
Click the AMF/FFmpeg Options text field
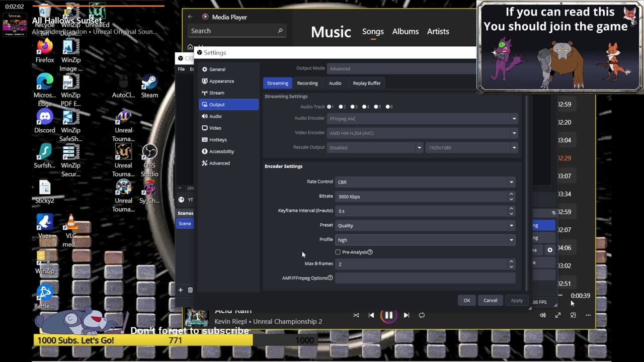click(x=425, y=278)
